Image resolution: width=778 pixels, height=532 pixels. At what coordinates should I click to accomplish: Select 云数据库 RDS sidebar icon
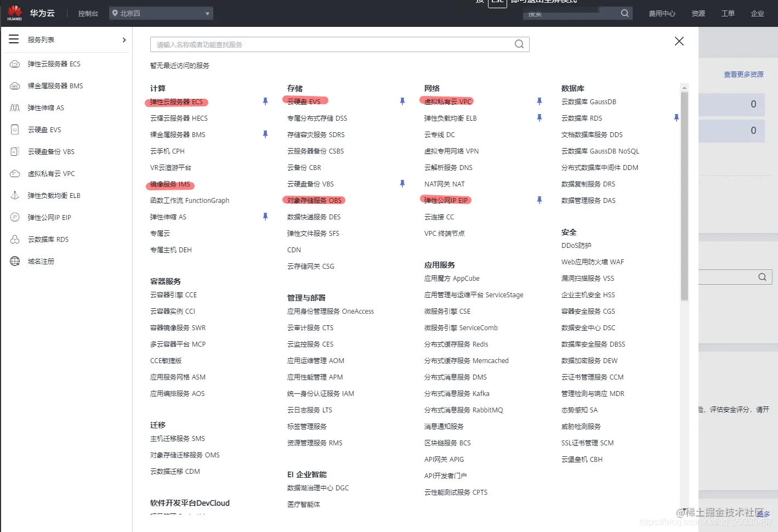14,239
